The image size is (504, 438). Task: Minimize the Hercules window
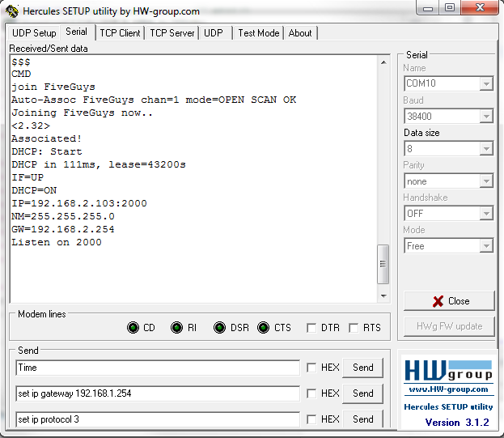point(428,8)
